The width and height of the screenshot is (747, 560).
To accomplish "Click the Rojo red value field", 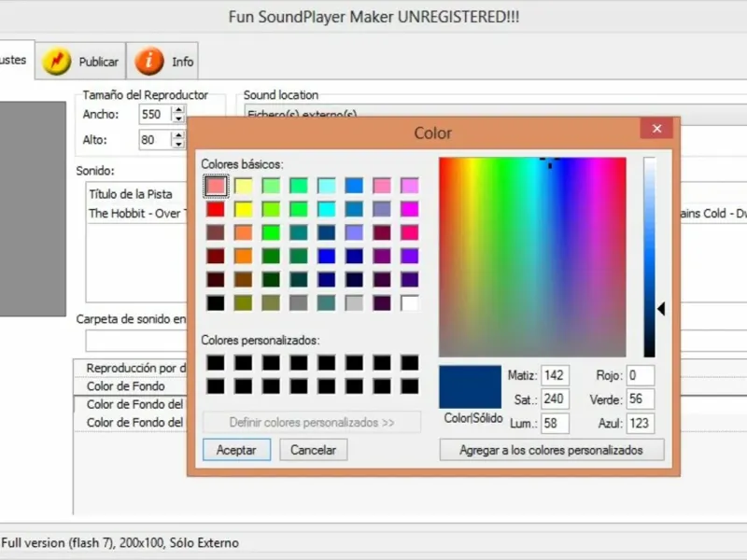I will 641,375.
